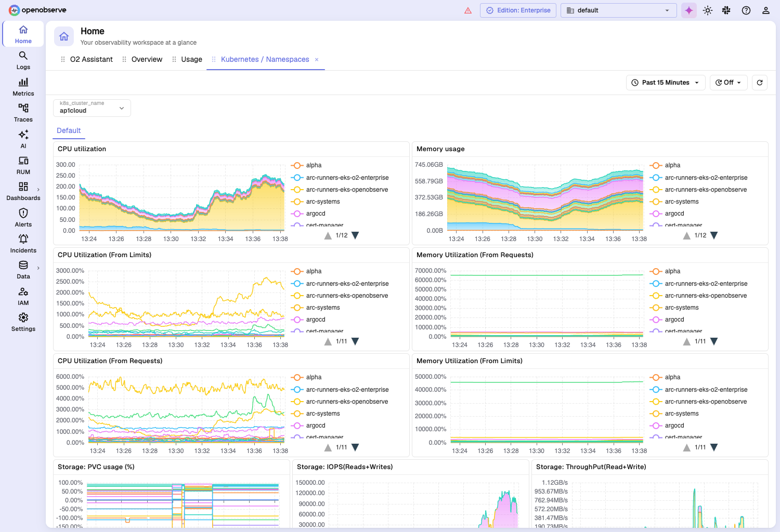Next legend page in Memory usage
780x532 pixels.
point(714,236)
